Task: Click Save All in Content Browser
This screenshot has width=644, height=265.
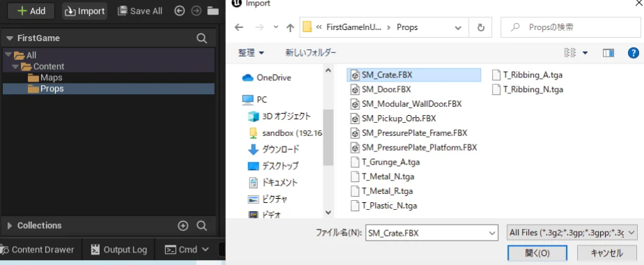Action: tap(140, 11)
